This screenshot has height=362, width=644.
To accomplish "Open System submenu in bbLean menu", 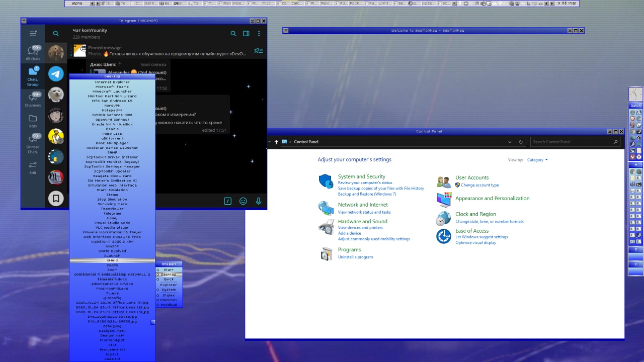I will [169, 290].
